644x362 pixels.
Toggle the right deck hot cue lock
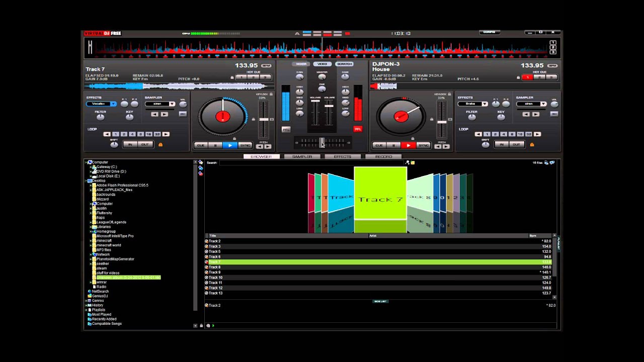coord(518,77)
